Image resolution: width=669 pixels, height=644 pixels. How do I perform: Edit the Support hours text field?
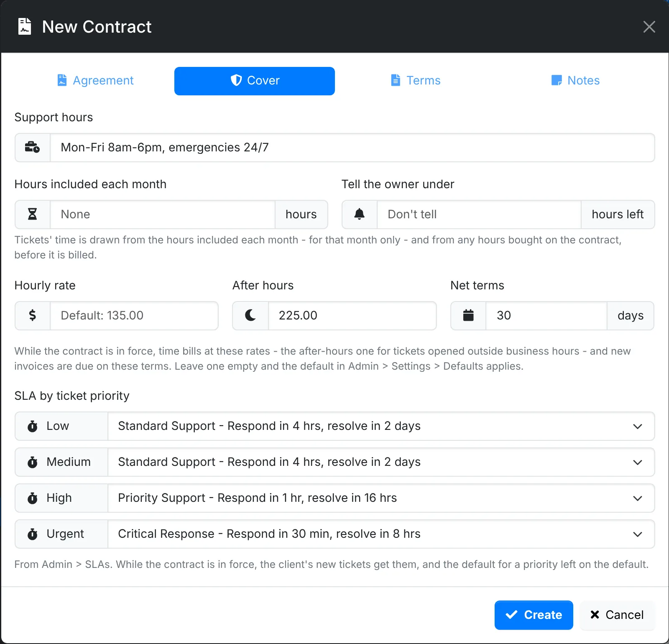352,148
